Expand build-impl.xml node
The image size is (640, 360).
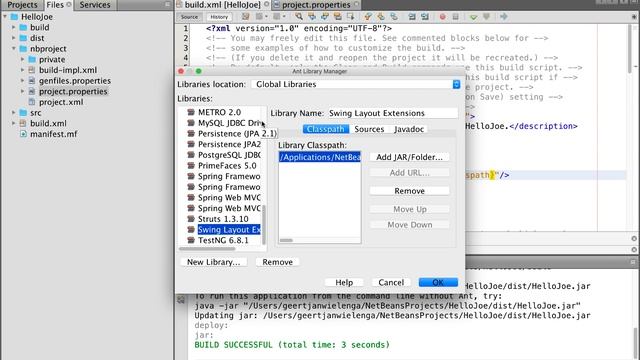[23, 70]
